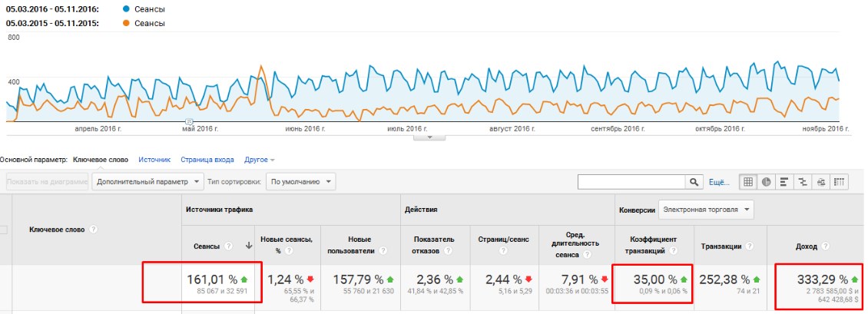
Task: Click the 1,24 % new sessions value
Action: click(285, 279)
